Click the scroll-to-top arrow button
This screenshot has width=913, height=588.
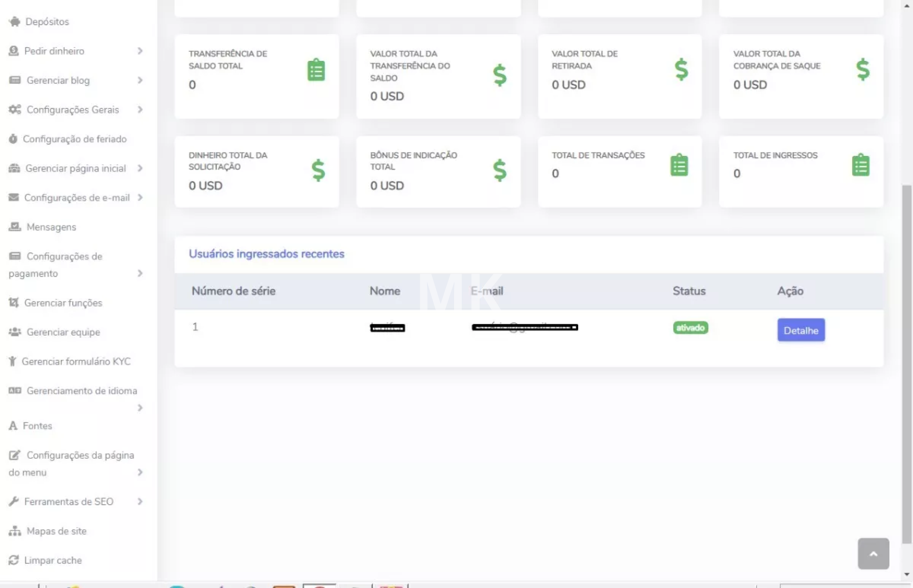click(873, 554)
